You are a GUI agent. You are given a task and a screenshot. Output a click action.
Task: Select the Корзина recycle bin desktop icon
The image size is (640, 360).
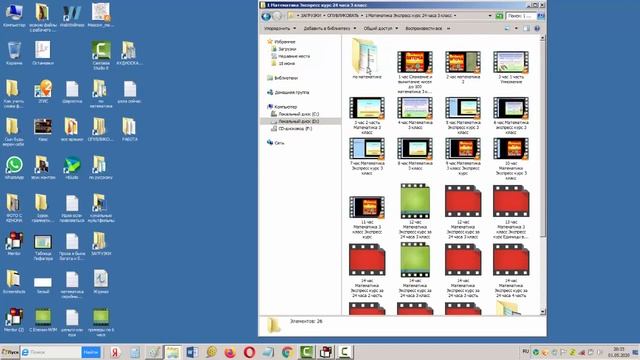click(14, 53)
